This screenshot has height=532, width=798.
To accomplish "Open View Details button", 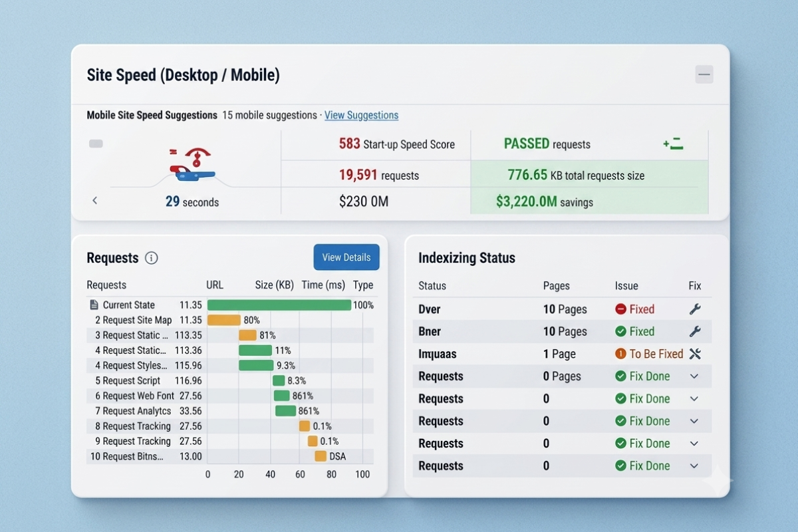I will tap(346, 257).
